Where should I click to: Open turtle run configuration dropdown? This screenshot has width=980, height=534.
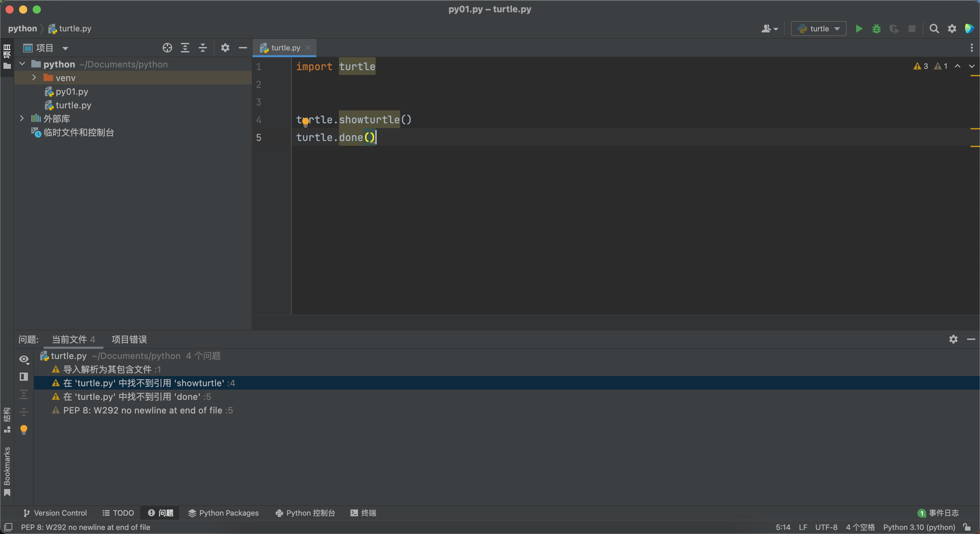pyautogui.click(x=818, y=29)
